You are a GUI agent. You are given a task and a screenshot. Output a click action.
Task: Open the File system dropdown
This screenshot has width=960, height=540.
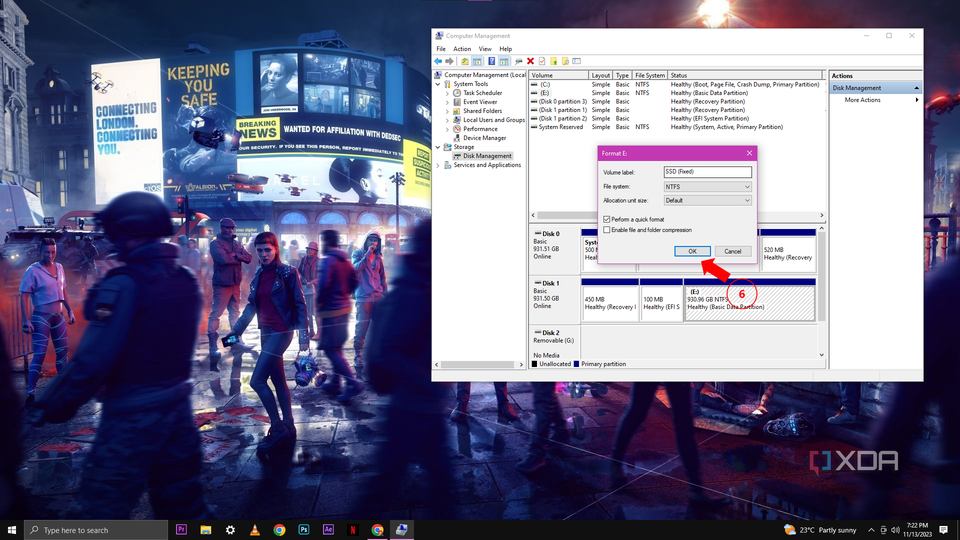(707, 186)
